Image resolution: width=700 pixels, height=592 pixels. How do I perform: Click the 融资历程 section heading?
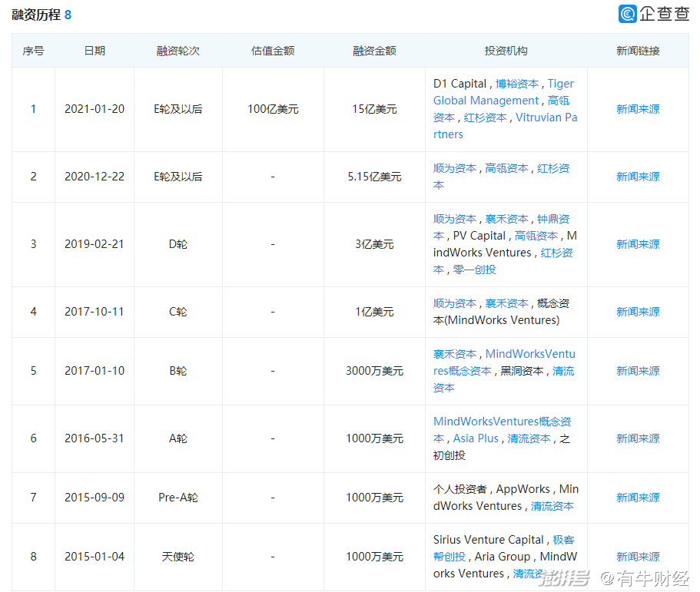(x=35, y=15)
